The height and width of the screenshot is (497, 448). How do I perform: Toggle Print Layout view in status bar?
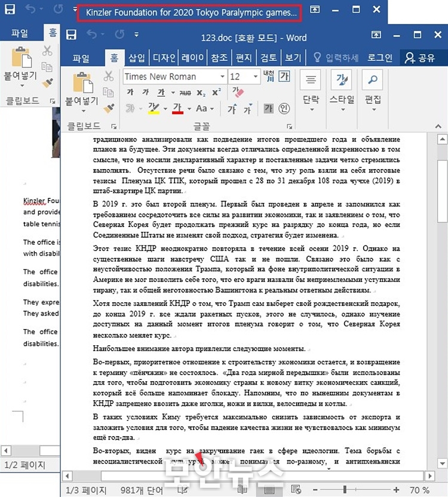(x=269, y=490)
